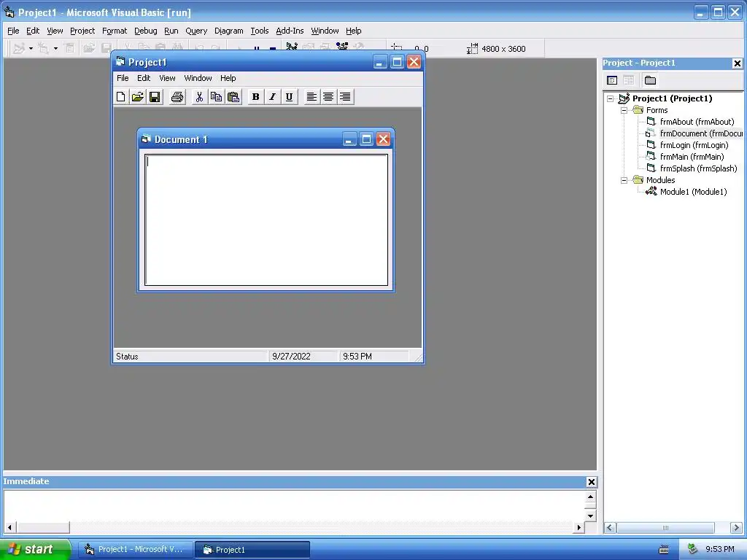Click the Immediate window scroll right arrow

pyautogui.click(x=578, y=528)
